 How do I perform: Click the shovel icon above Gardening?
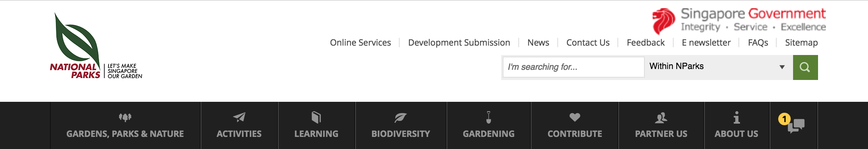click(488, 117)
